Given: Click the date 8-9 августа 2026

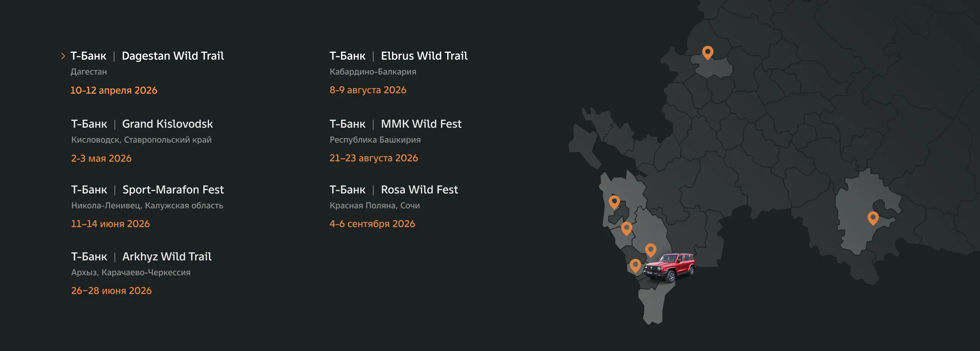Looking at the screenshot, I should click(368, 90).
